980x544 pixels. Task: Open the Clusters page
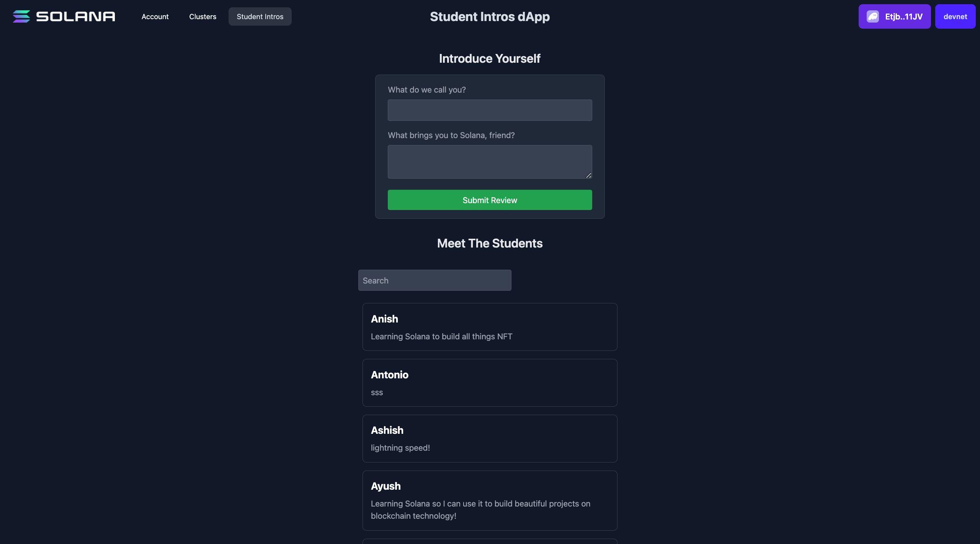pyautogui.click(x=203, y=16)
